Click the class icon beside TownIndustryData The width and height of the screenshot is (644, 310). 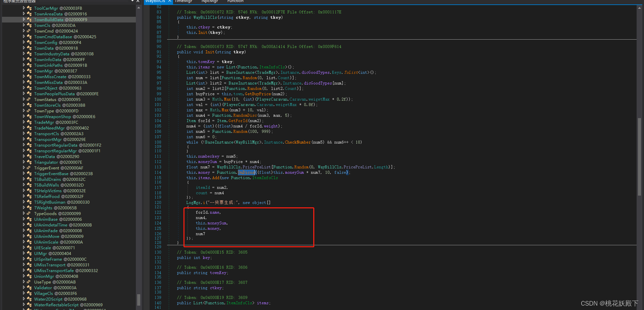click(29, 54)
